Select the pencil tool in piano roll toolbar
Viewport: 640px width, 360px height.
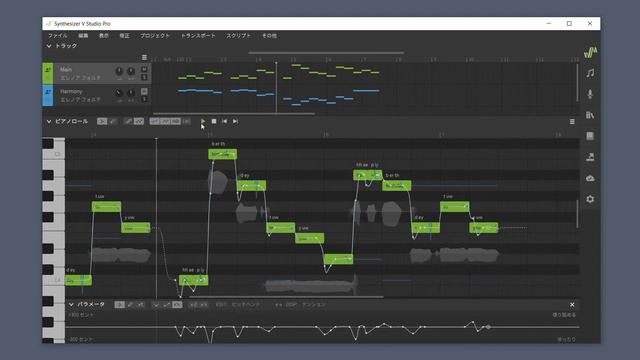tap(113, 121)
